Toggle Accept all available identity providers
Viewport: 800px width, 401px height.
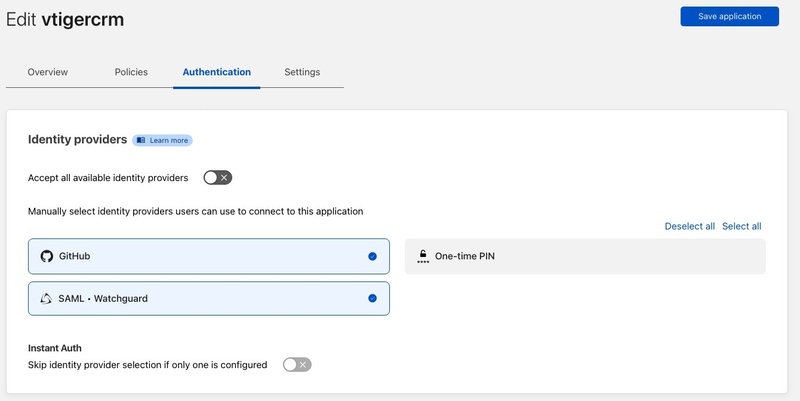tap(218, 178)
